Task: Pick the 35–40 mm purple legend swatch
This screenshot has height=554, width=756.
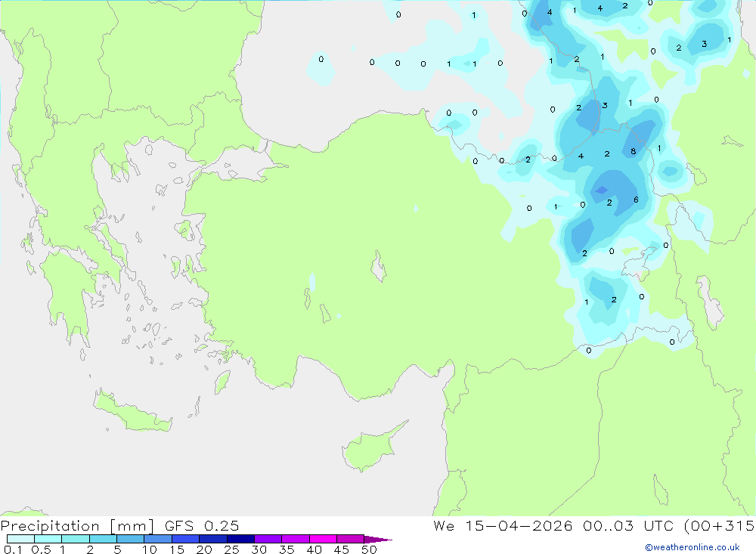Action: [x=296, y=539]
